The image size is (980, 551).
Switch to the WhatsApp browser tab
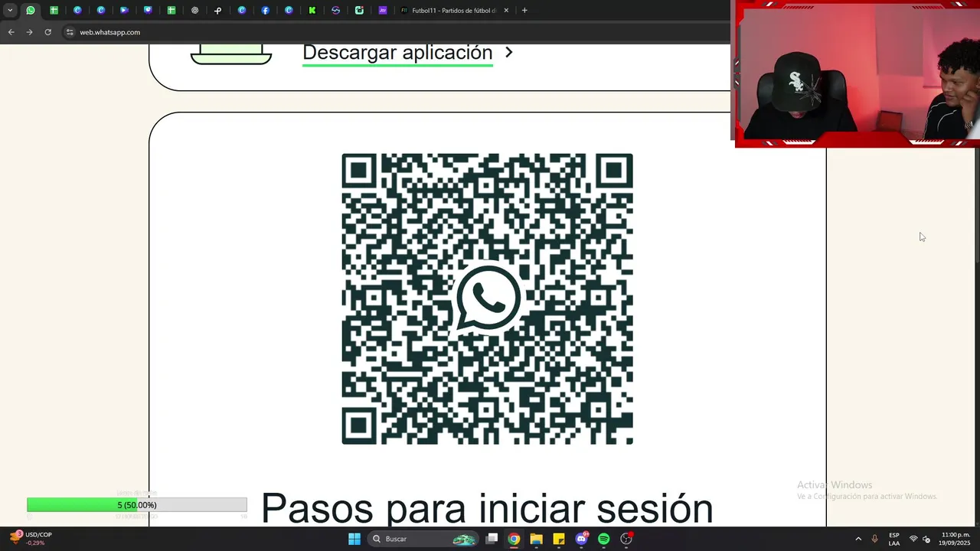31,11
